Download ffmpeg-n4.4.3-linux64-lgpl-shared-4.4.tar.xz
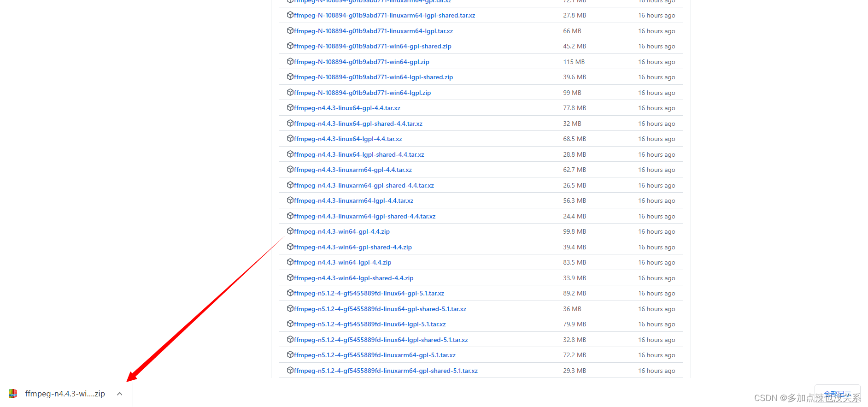 [359, 154]
